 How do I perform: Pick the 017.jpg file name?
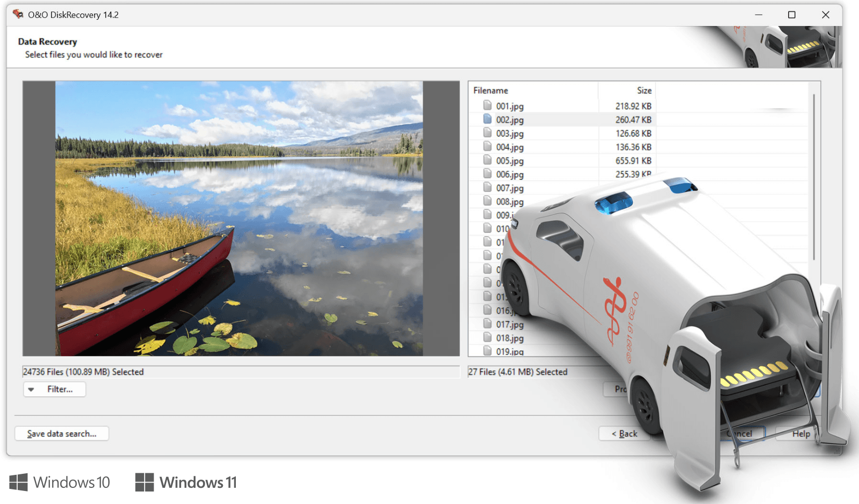tap(510, 324)
